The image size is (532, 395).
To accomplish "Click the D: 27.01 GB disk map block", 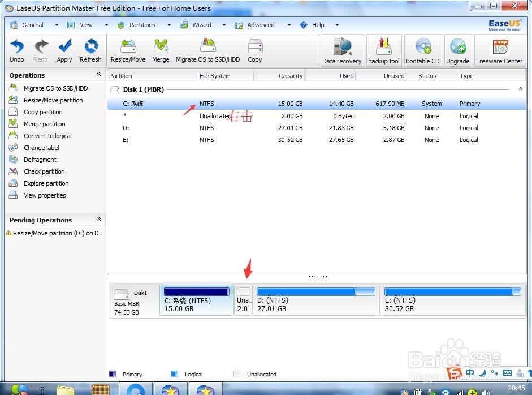I will click(x=316, y=300).
